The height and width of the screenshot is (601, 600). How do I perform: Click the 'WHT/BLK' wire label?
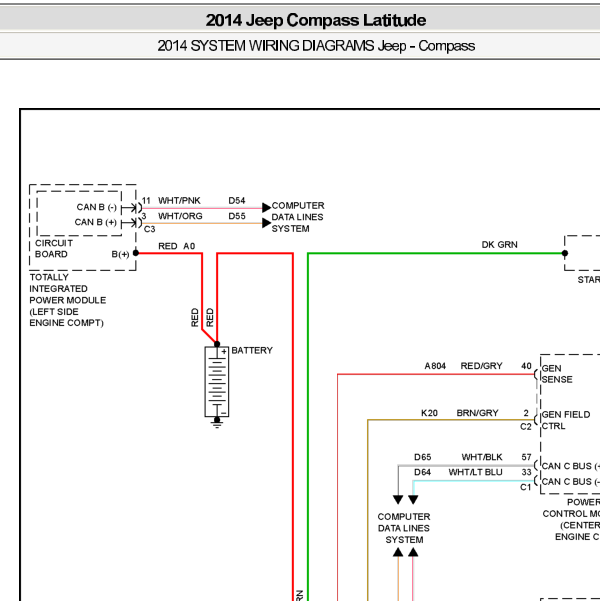(482, 457)
